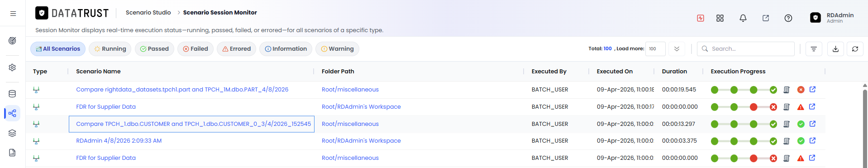
Task: Open the database icon in the sidebar
Action: coord(12,94)
